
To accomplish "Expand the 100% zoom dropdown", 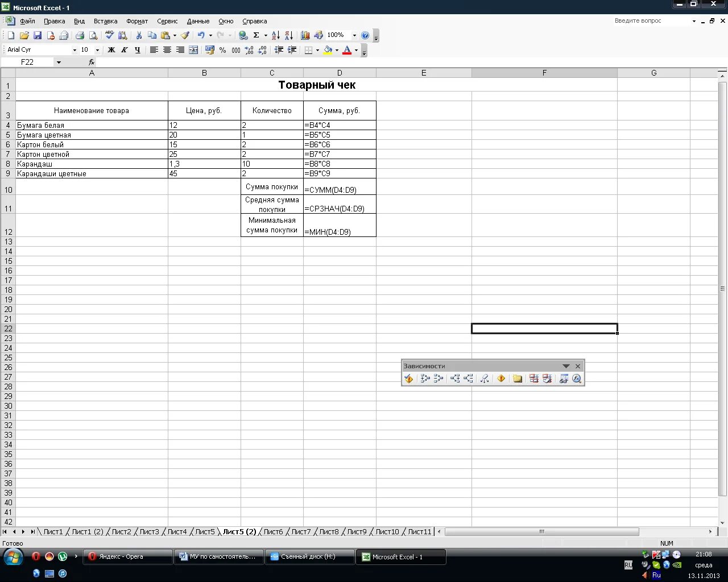I will click(x=354, y=35).
